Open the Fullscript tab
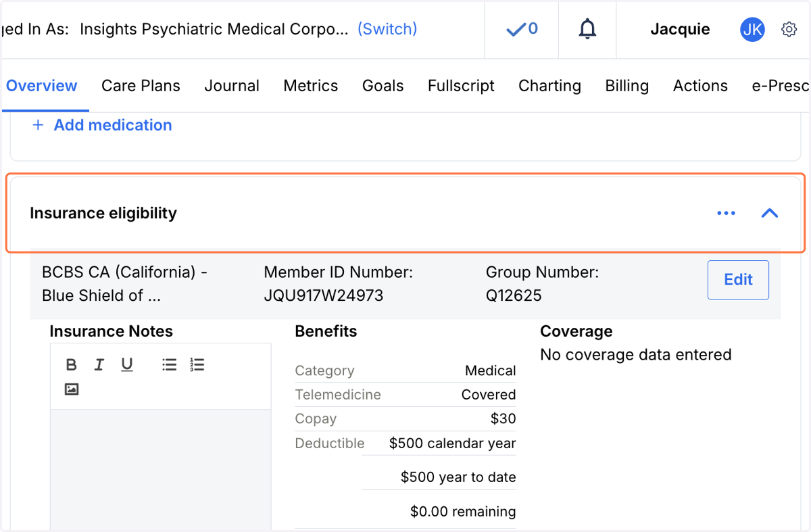This screenshot has width=811, height=532. (x=461, y=86)
